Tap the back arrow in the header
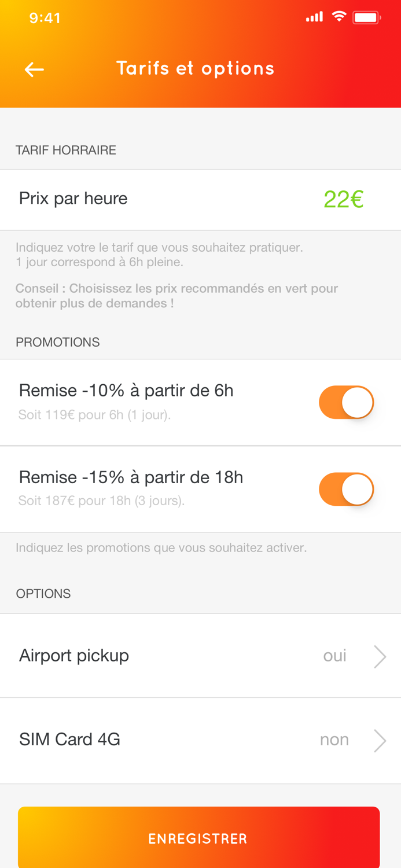The width and height of the screenshot is (401, 868). point(34,69)
